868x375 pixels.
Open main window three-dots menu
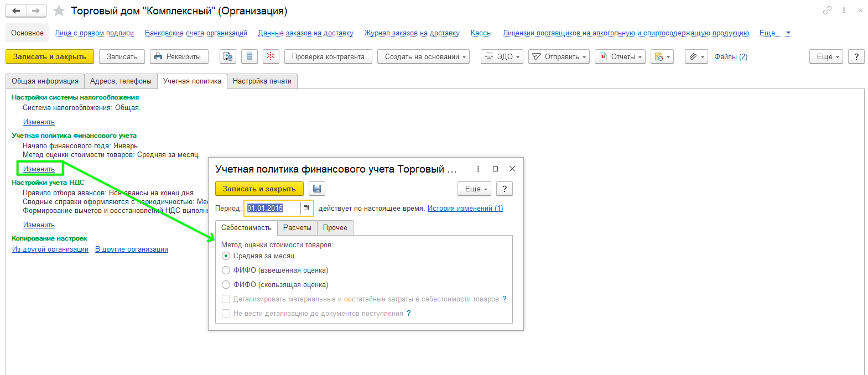point(844,10)
